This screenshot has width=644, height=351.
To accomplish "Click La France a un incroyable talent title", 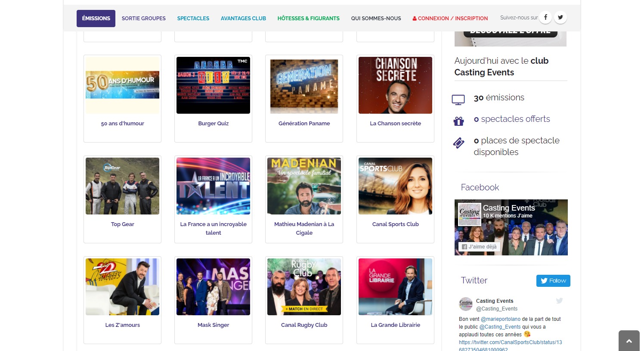I will 213,229.
